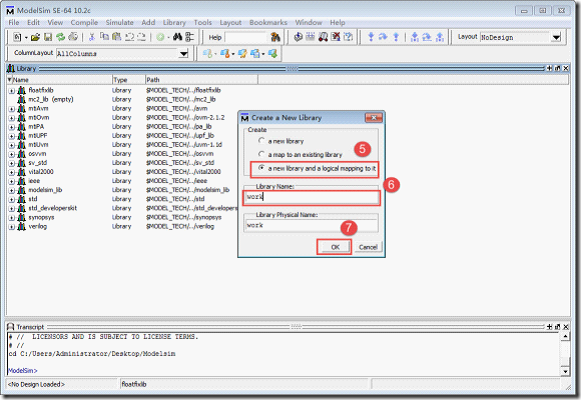Open the New file icon dropdown arrow

[x=26, y=37]
